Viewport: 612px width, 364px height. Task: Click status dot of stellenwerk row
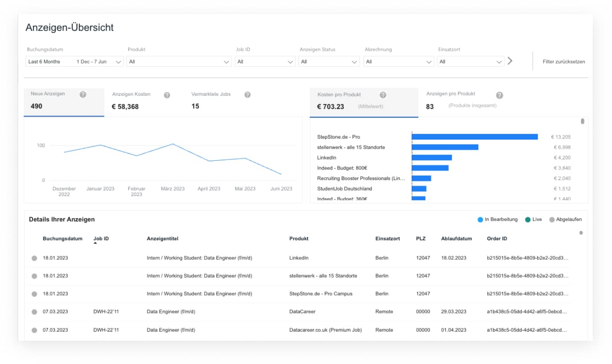tap(34, 276)
